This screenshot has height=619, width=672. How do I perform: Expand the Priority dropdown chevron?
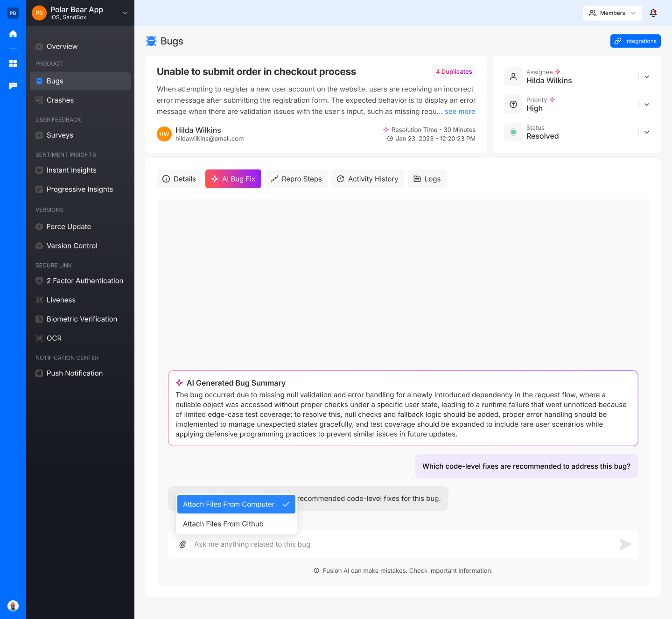coord(647,105)
